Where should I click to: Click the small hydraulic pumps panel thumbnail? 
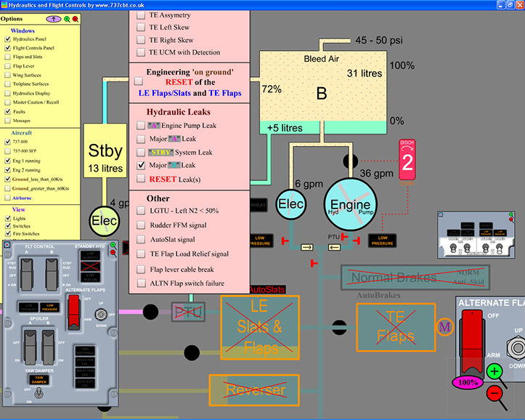pos(476,235)
